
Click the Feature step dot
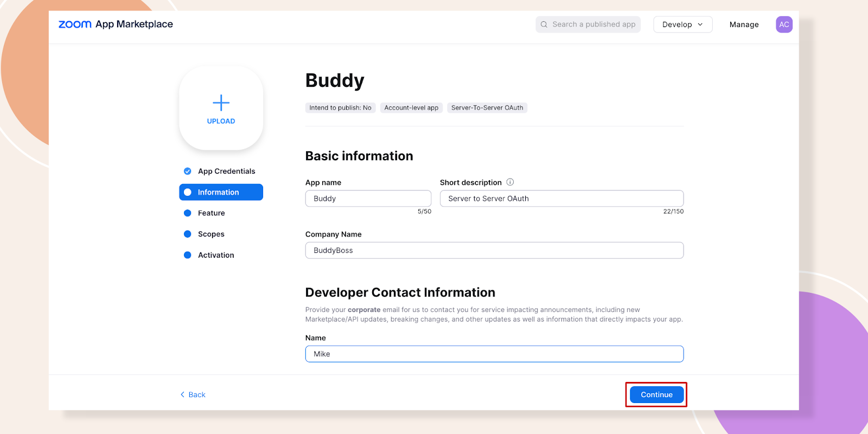pyautogui.click(x=188, y=213)
